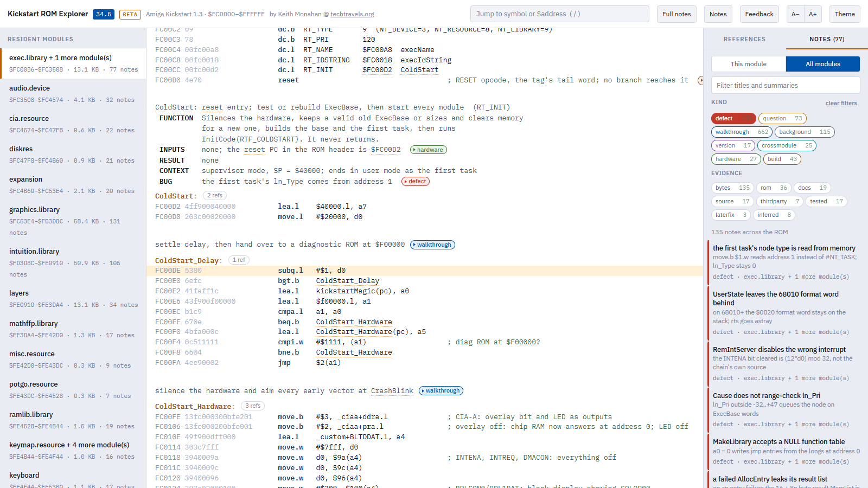Switch to the References tab
This screenshot has height=488, width=868.
(x=744, y=39)
